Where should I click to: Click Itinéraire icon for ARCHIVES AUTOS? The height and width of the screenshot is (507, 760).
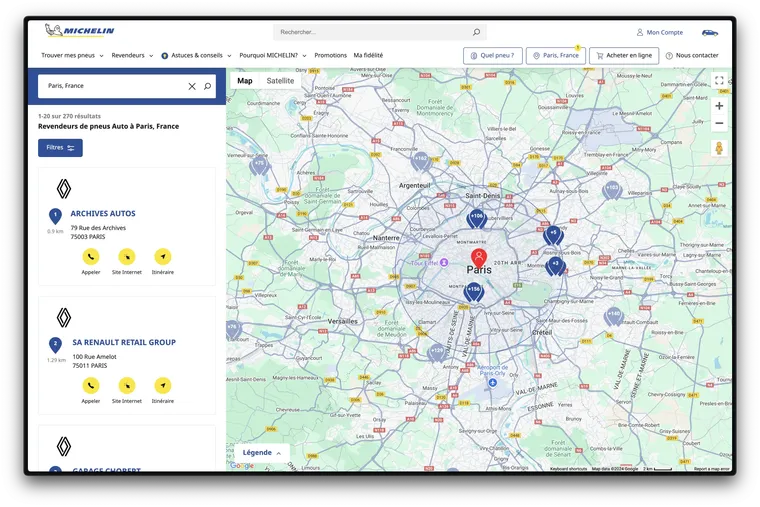[163, 256]
